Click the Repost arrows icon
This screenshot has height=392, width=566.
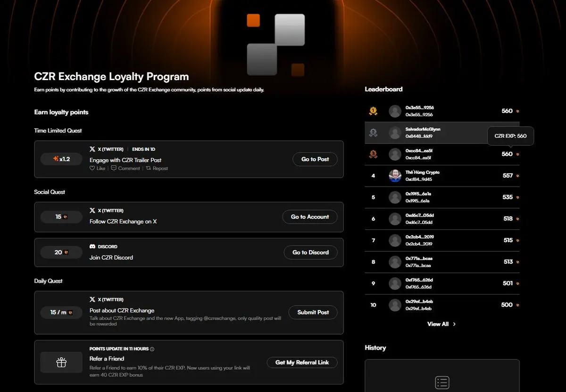click(x=149, y=168)
